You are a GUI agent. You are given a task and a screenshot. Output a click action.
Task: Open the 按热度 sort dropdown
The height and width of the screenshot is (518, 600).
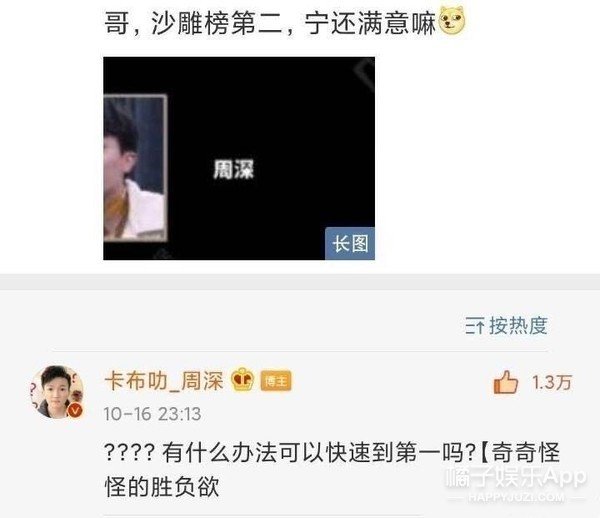coord(506,326)
